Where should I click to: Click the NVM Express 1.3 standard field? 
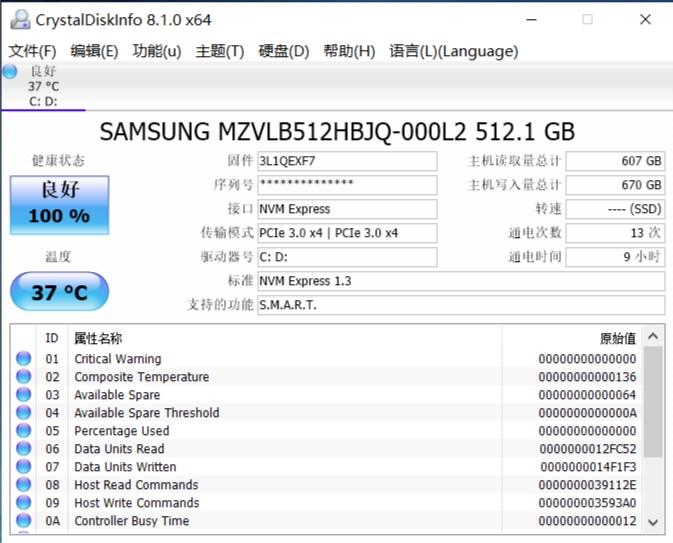461,281
